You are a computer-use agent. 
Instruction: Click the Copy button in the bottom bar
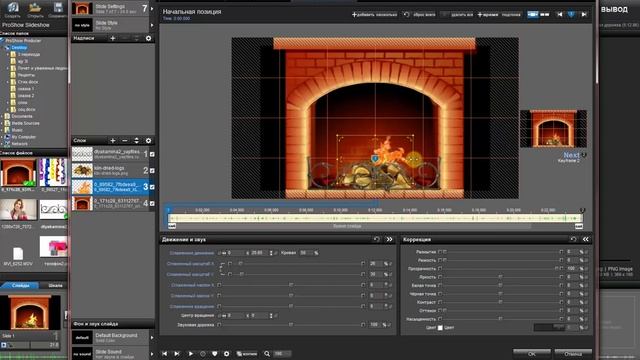(247, 353)
